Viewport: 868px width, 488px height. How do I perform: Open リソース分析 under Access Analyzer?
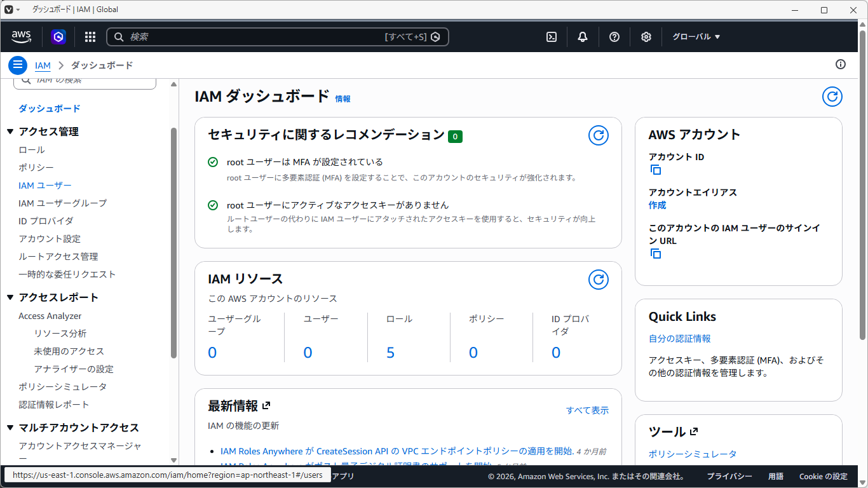click(x=60, y=334)
